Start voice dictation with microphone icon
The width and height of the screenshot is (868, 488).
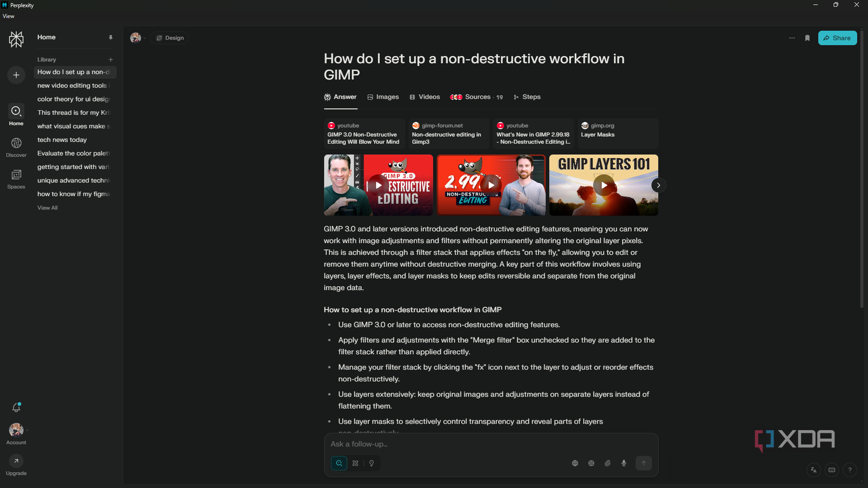pos(624,463)
